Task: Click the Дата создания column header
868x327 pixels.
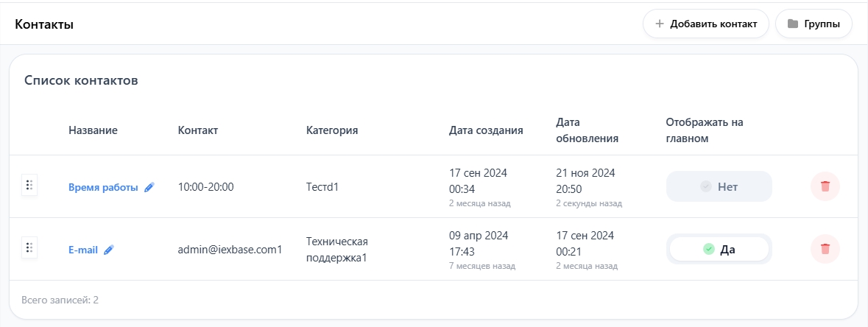Action: pyautogui.click(x=485, y=130)
